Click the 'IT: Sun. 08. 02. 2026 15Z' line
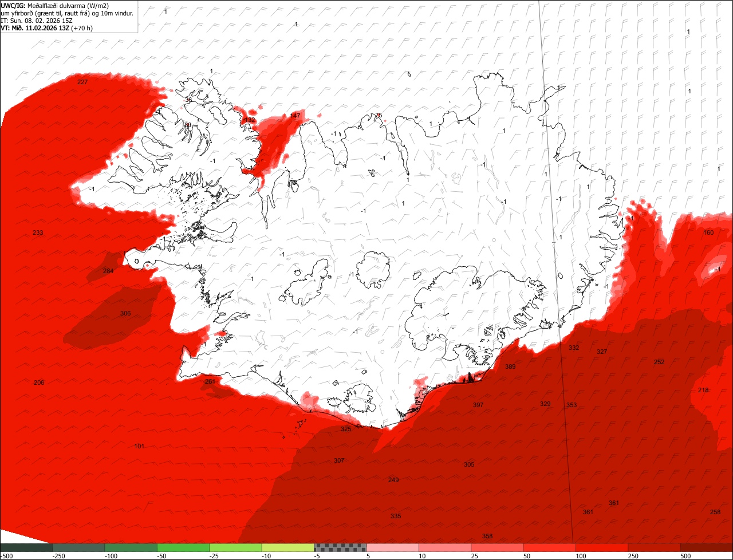Screen dimensions: 733x560 tap(38, 21)
